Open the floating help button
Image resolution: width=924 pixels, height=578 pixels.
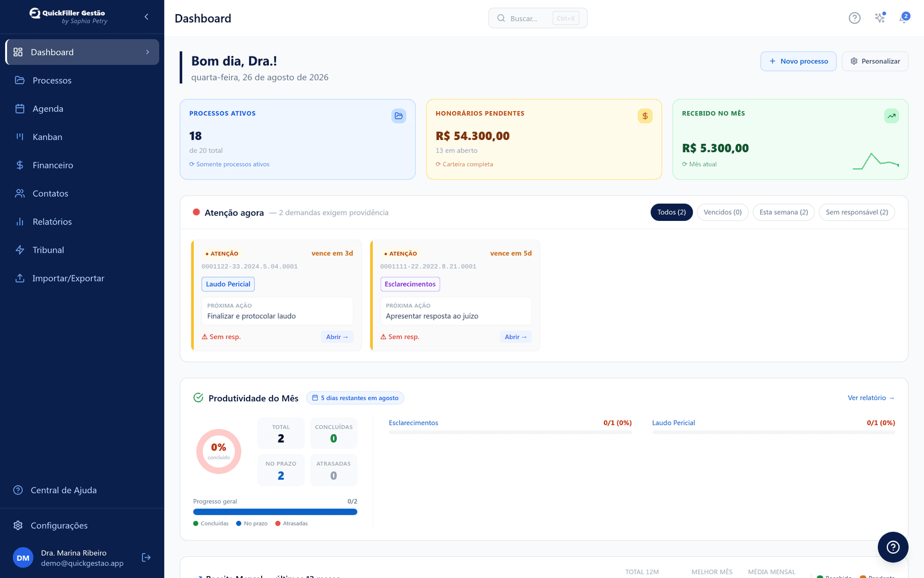point(893,547)
